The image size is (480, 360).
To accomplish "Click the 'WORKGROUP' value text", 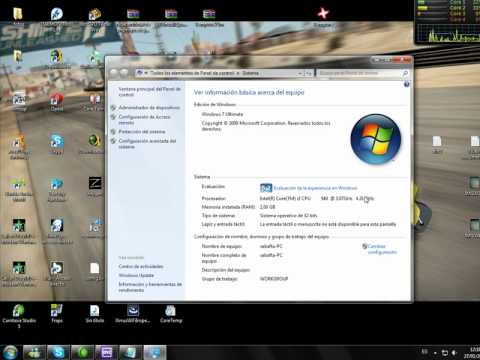I will click(x=274, y=279).
